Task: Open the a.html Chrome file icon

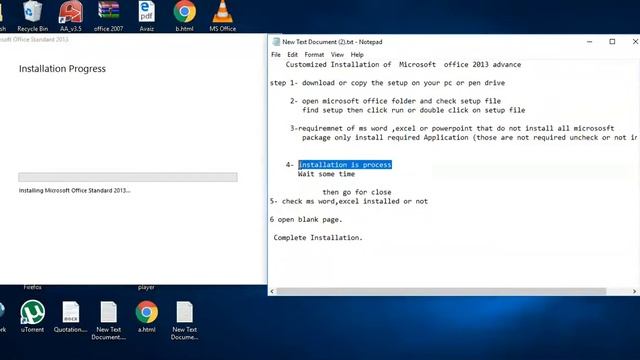Action: [x=147, y=316]
